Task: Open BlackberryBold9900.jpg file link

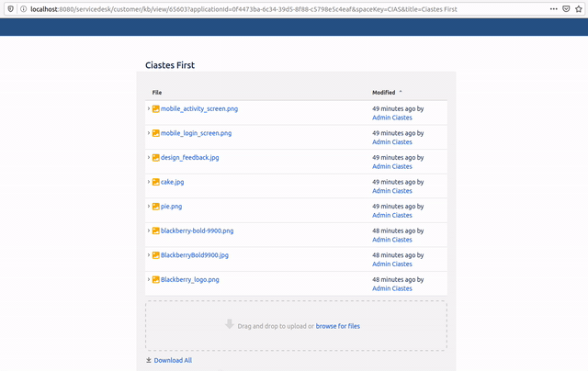Action: (195, 255)
